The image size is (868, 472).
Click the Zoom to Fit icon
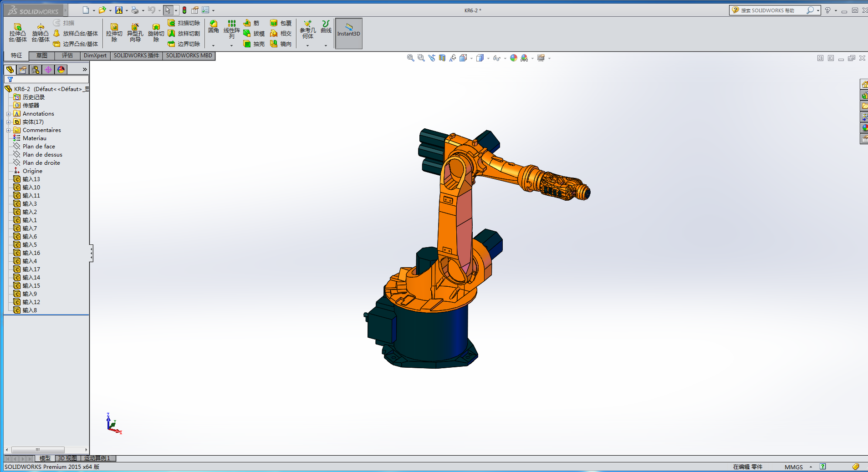coord(410,58)
